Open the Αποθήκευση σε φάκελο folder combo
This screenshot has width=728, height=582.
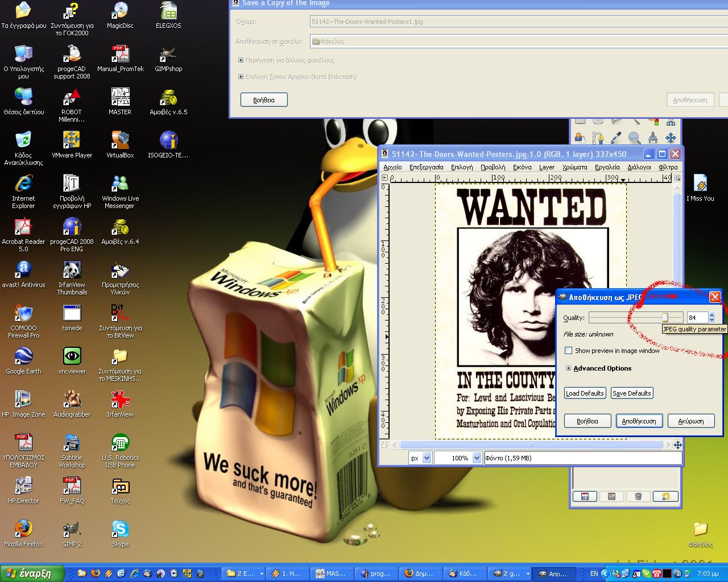click(x=519, y=41)
